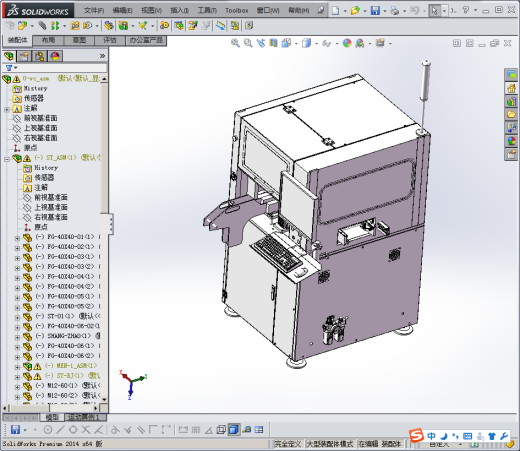Image resolution: width=520 pixels, height=451 pixels.
Task: Click the Save icon in top toolbar
Action: tap(375, 11)
